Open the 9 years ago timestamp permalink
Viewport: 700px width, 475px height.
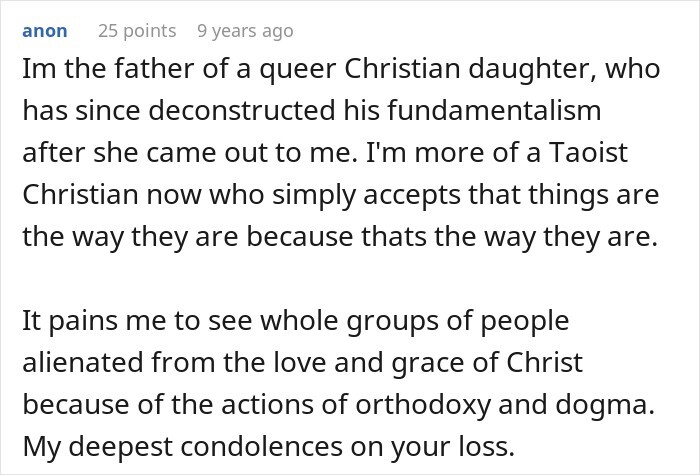245,31
